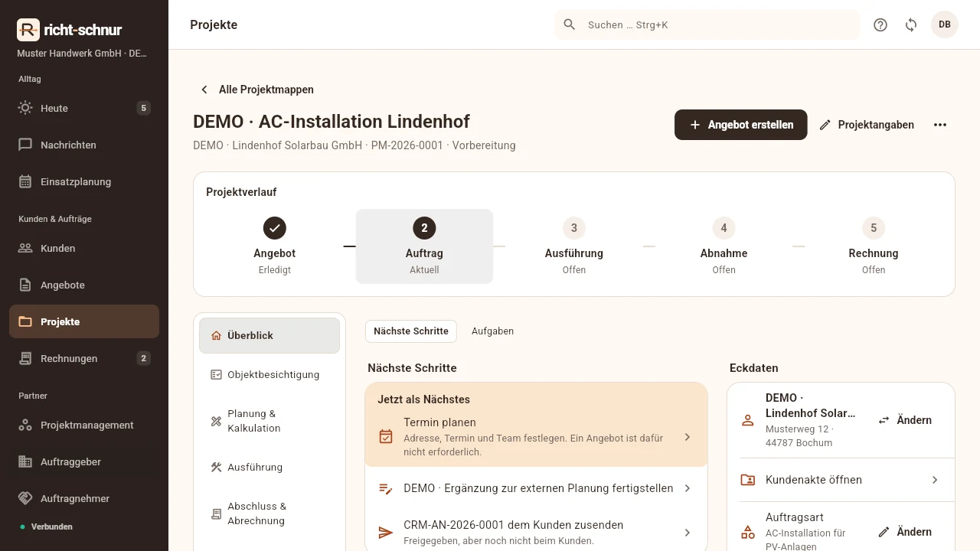980x551 pixels.
Task: Open the Objektbesichtigung section
Action: pyautogui.click(x=269, y=374)
